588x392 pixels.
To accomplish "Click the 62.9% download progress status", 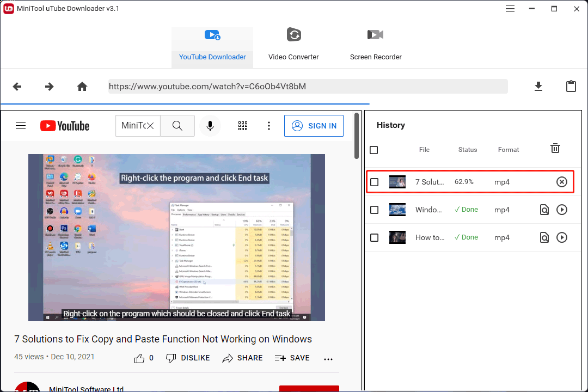I will (x=464, y=182).
